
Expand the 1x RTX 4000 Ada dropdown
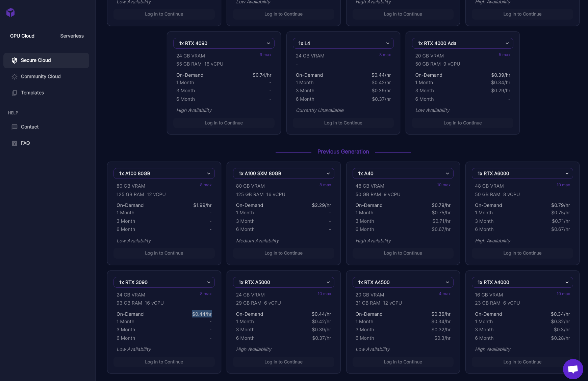coord(463,43)
